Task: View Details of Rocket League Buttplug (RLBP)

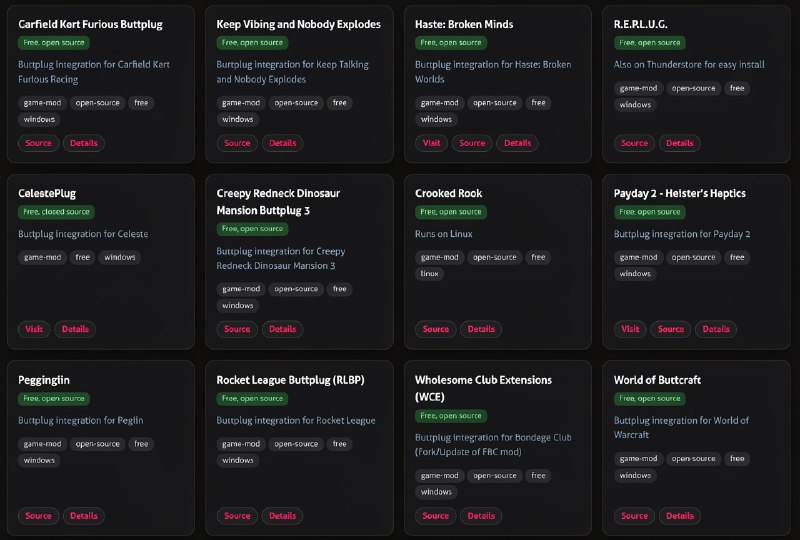Action: tap(283, 516)
